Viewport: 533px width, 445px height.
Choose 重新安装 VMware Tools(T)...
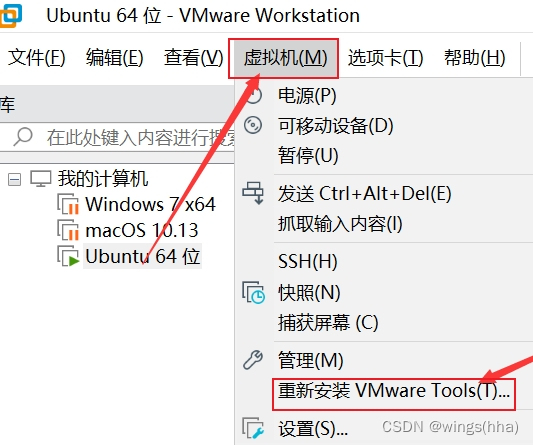pos(394,390)
